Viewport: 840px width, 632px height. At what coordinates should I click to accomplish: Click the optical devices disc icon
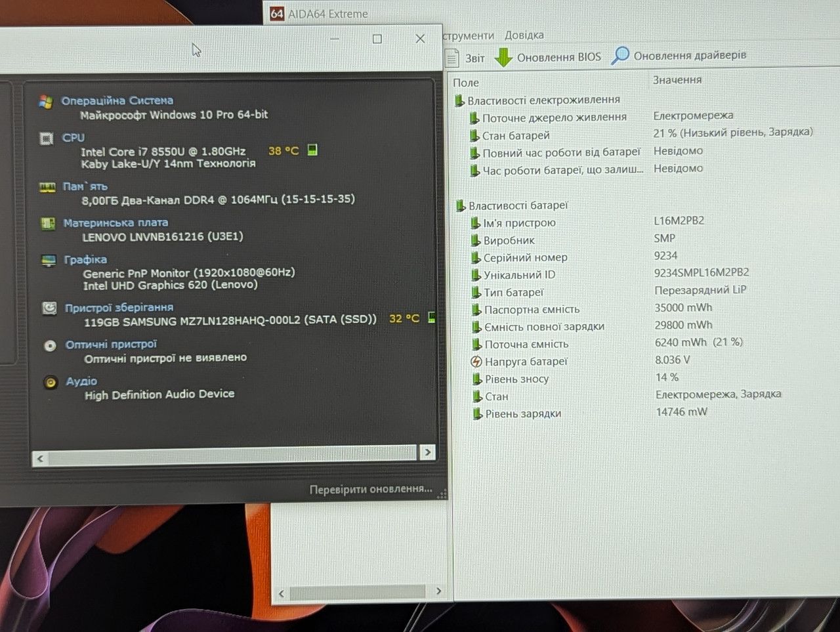(x=50, y=345)
